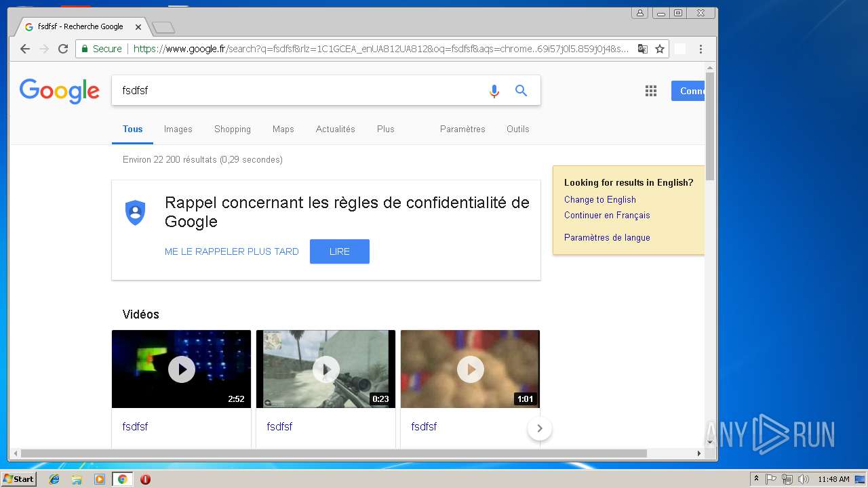The width and height of the screenshot is (868, 488).
Task: Open Opera from the taskbar
Action: point(145,479)
